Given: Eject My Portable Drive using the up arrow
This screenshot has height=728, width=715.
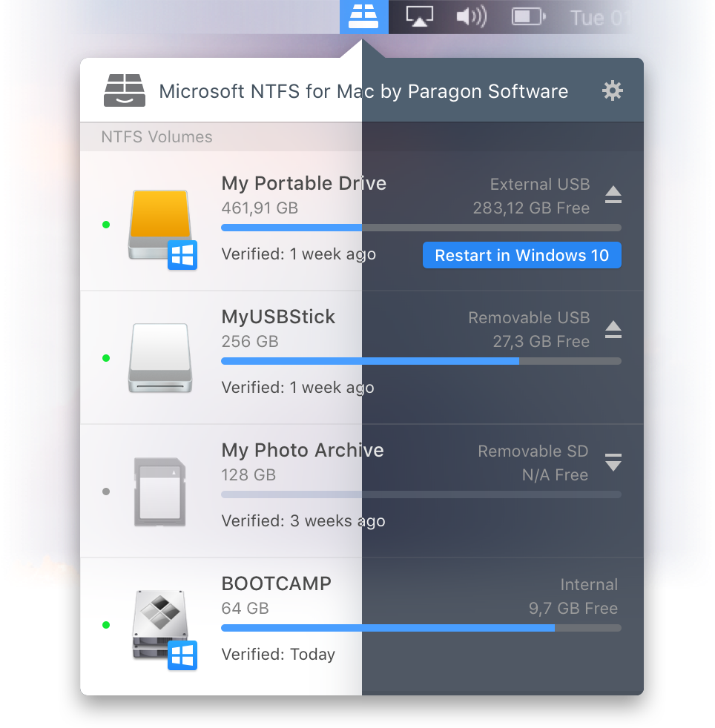Looking at the screenshot, I should 613,194.
